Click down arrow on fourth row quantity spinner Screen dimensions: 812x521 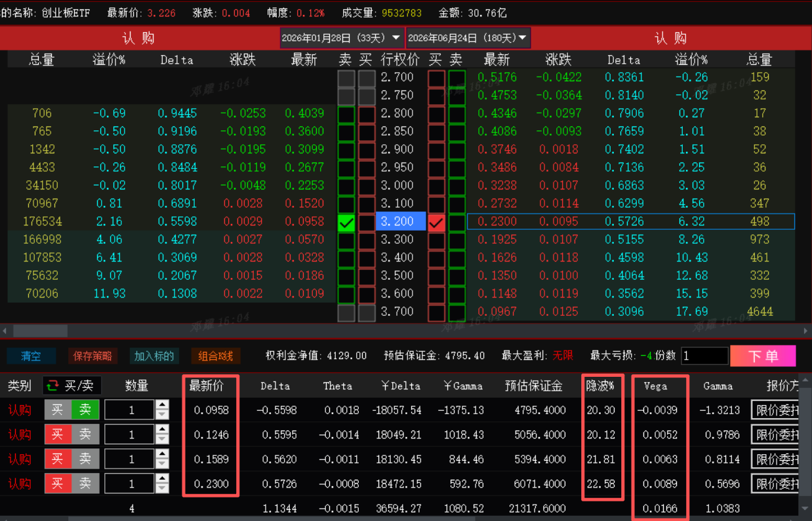point(162,488)
